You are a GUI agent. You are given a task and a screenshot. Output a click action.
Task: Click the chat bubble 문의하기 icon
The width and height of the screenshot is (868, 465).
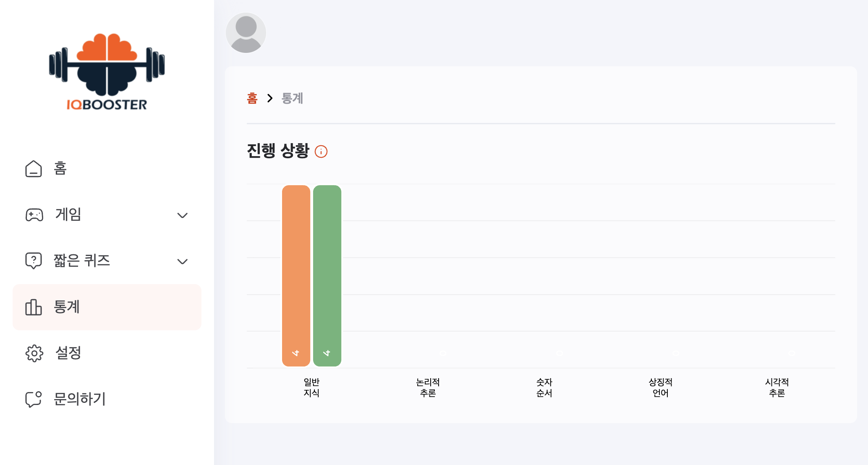(x=34, y=399)
